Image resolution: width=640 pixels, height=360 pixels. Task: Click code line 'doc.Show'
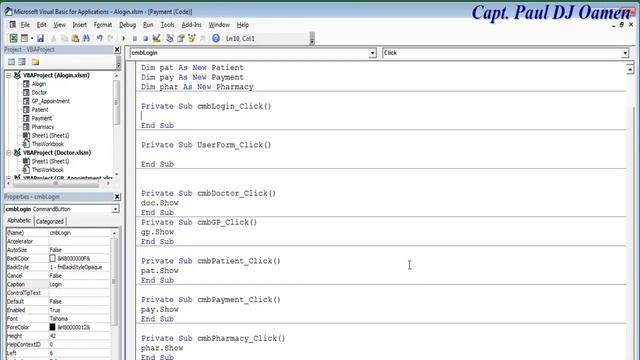160,203
